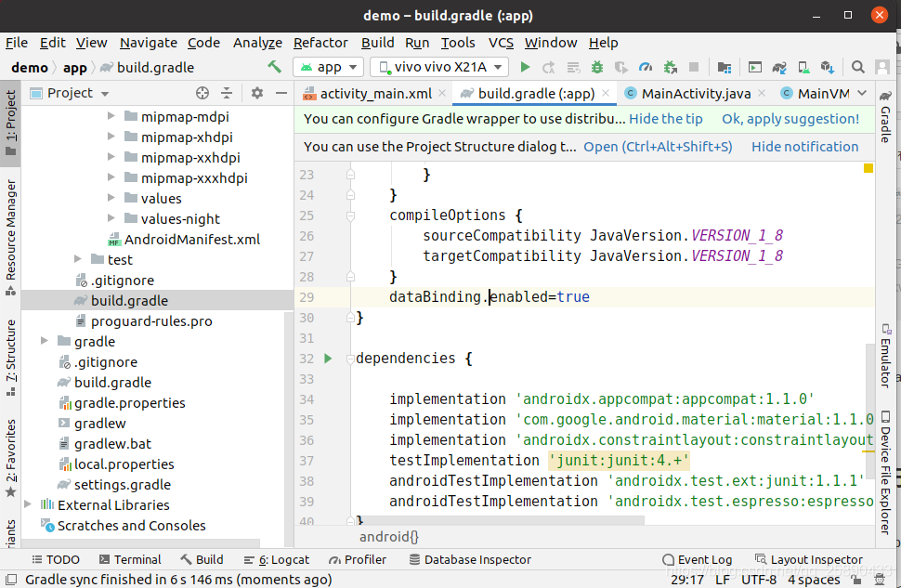
Task: Open the Refactor menu
Action: coord(320,43)
